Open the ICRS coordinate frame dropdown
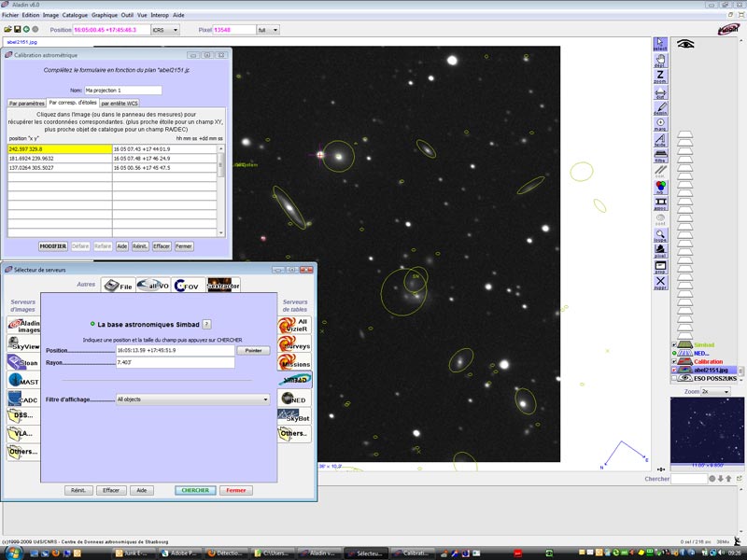747x560 pixels. pyautogui.click(x=165, y=30)
